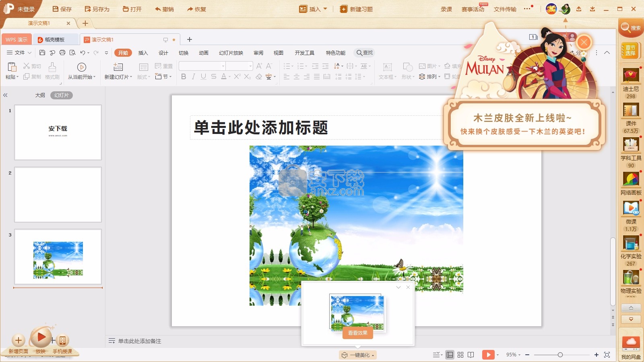Switch to normal view in status bar
Viewport: 644px width, 362px height.
[x=450, y=355]
